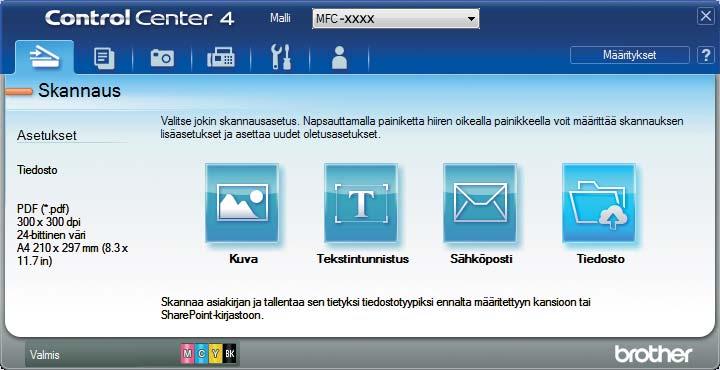720x370 pixels.
Task: Launch the Tekstintunnistus OCR scan
Action: point(361,203)
